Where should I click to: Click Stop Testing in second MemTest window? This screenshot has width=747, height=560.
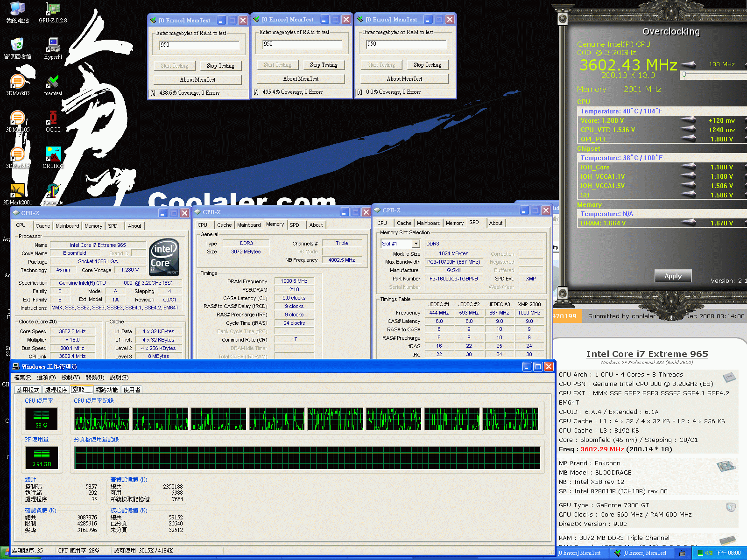pos(324,65)
